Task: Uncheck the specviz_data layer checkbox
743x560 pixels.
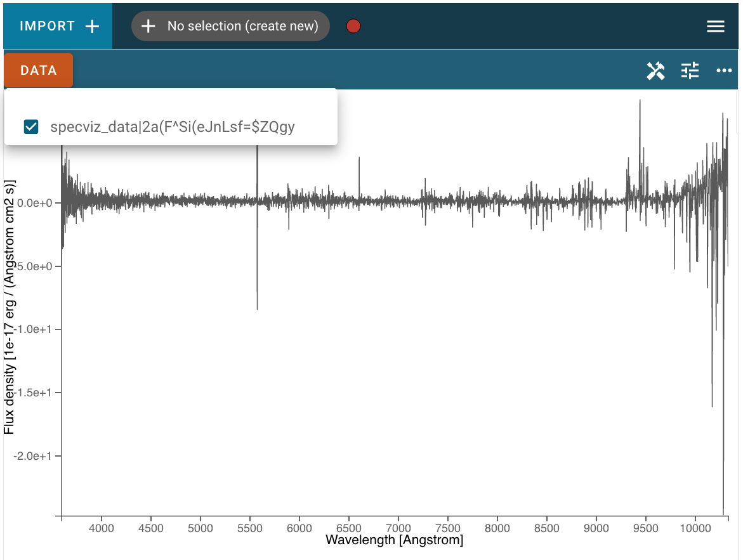Action: (31, 126)
